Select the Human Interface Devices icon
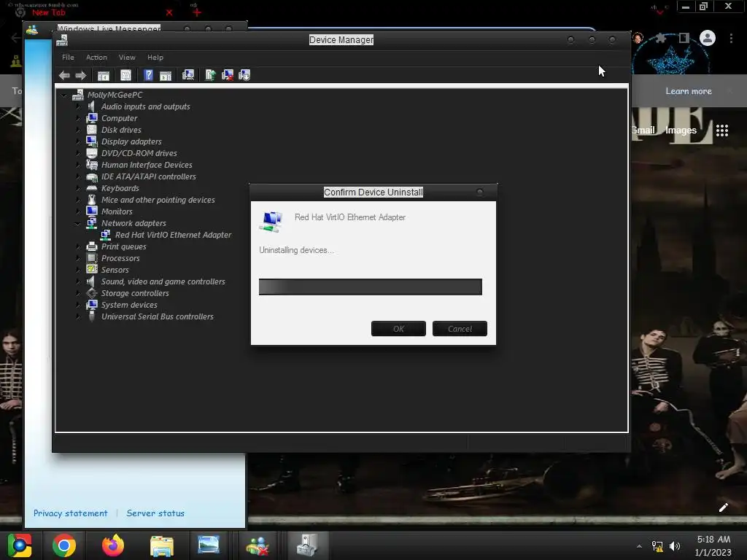This screenshot has width=747, height=560. (x=92, y=165)
